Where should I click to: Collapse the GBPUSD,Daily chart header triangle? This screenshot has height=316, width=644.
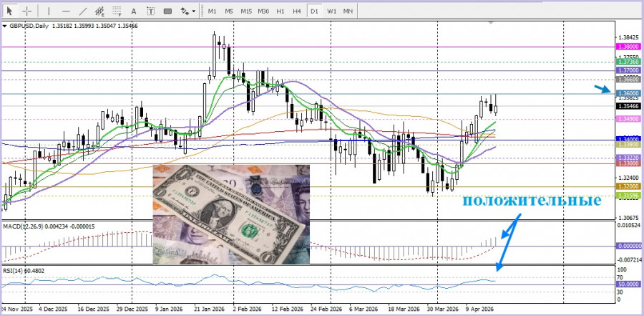[x=4, y=26]
